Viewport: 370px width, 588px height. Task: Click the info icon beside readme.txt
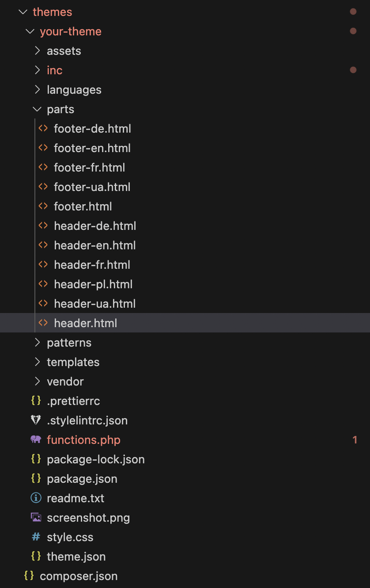(x=36, y=498)
